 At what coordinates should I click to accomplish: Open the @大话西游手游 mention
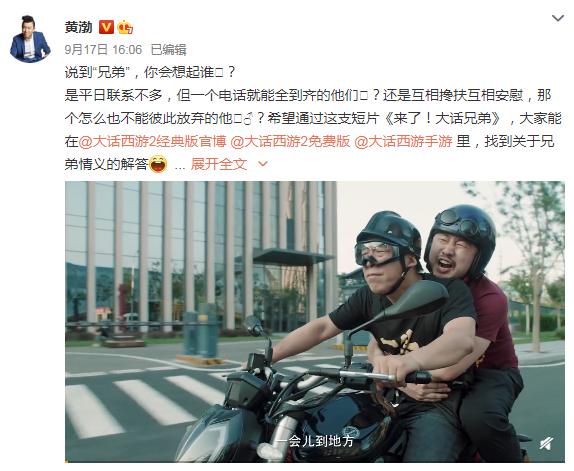tap(403, 141)
